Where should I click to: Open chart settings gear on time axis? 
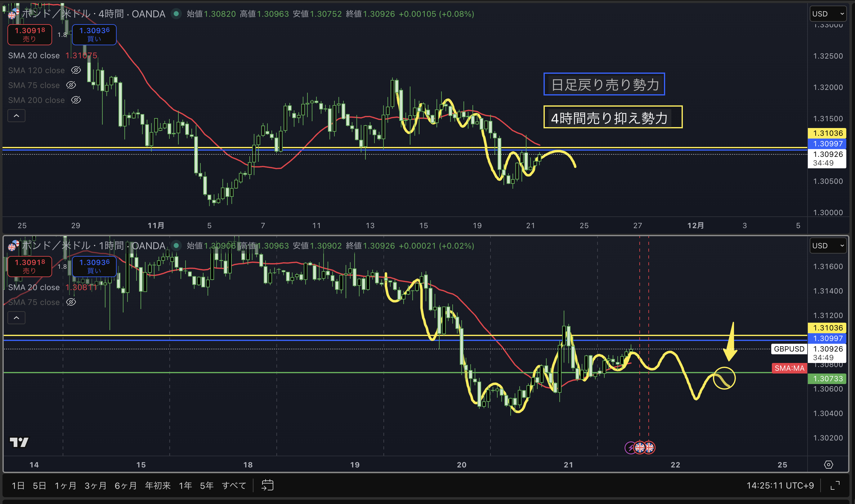pos(829,465)
